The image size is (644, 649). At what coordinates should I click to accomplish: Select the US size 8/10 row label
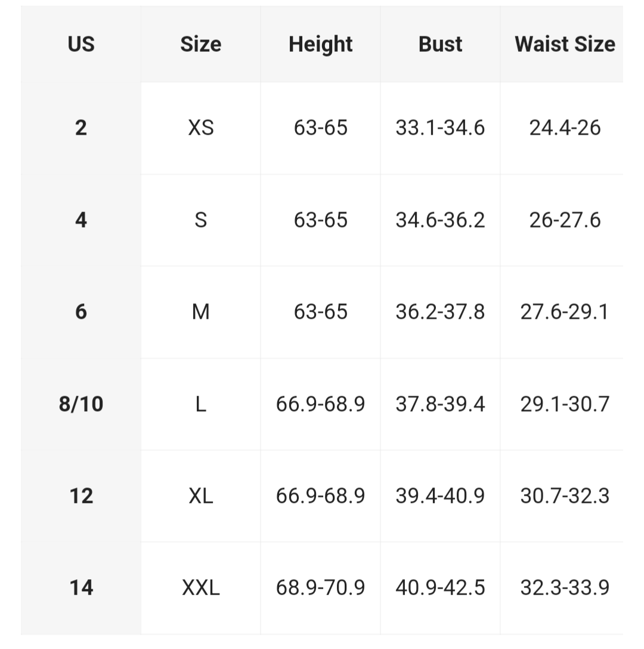click(81, 404)
